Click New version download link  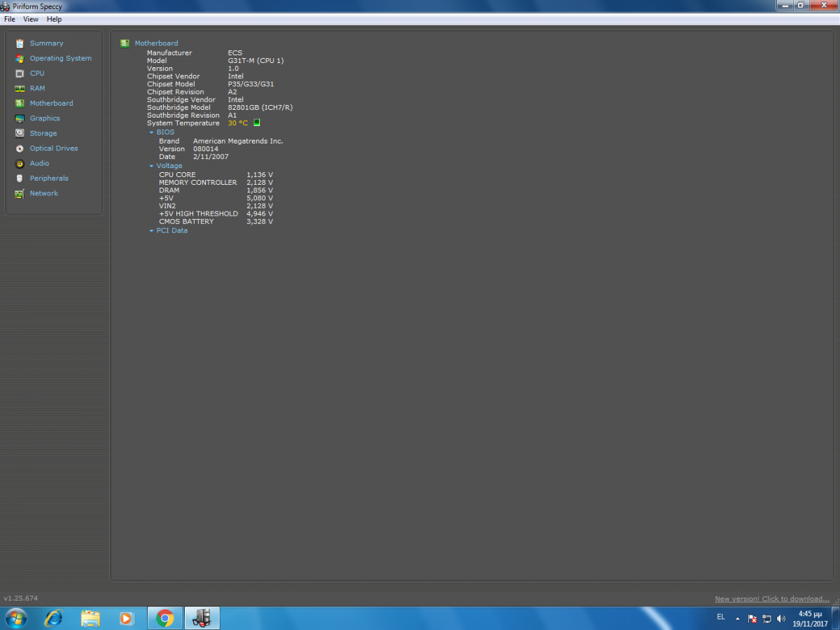pyautogui.click(x=772, y=599)
